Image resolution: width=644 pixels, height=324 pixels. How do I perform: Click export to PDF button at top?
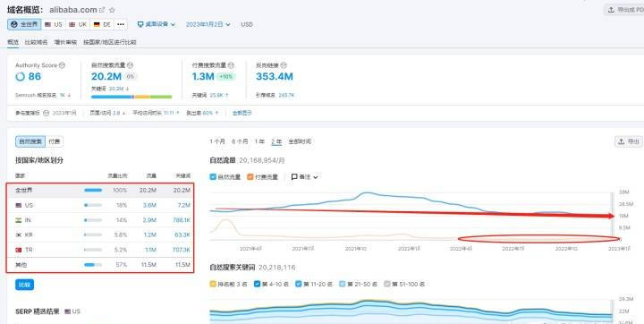point(624,10)
